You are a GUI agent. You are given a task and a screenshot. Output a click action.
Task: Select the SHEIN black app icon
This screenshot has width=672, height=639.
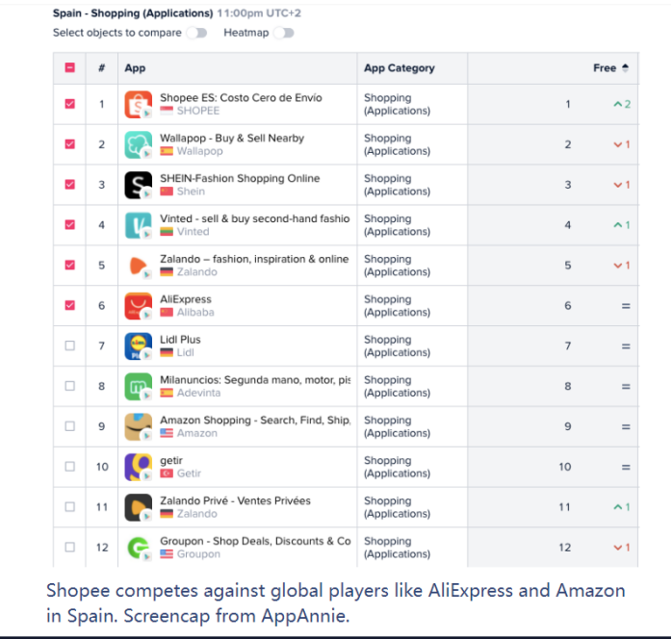pos(138,185)
